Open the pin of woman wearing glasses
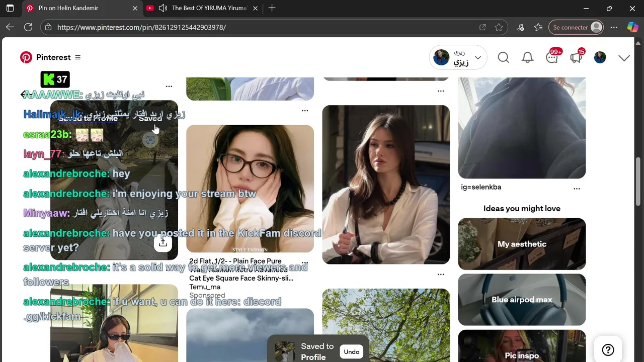This screenshot has width=644, height=362. point(250,189)
